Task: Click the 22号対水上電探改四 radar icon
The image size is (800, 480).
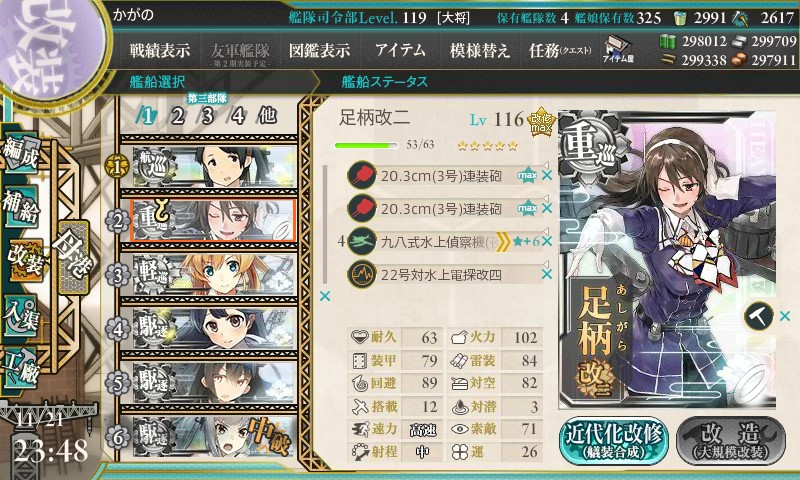Action: pyautogui.click(x=362, y=274)
